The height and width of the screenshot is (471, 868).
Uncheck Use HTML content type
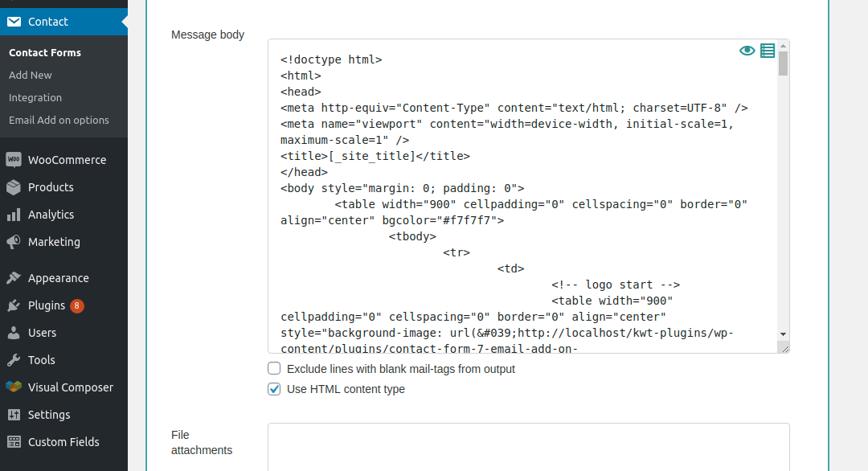(x=274, y=389)
